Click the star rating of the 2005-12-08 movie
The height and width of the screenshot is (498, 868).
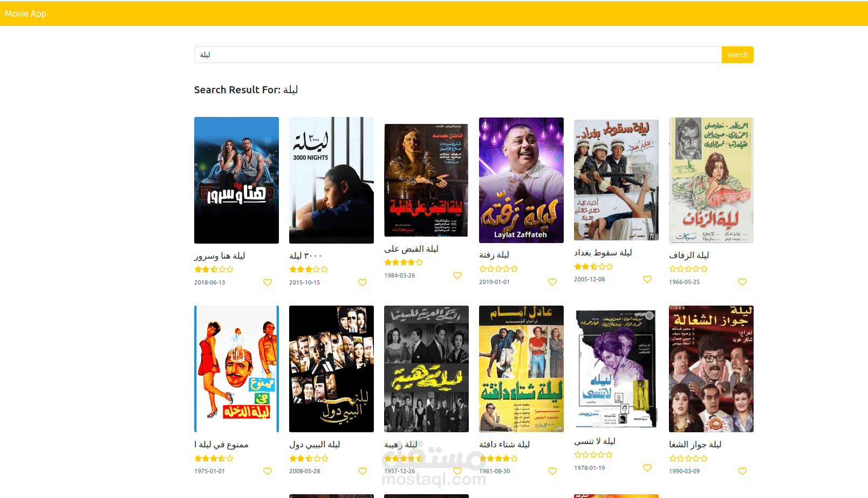(x=593, y=267)
